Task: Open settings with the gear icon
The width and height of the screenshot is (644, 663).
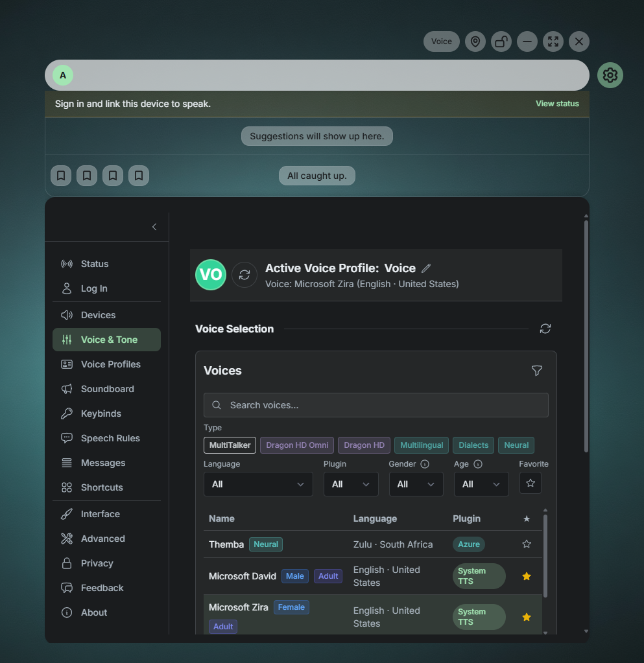Action: 610,75
